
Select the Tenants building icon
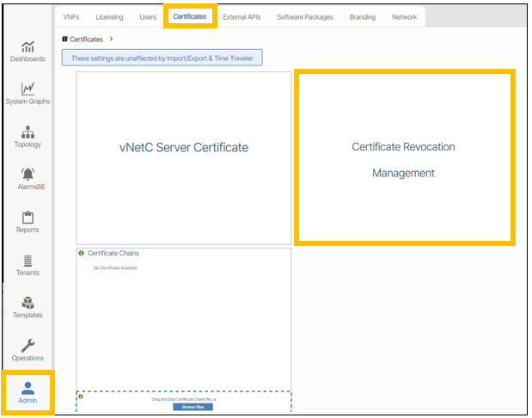(x=28, y=264)
